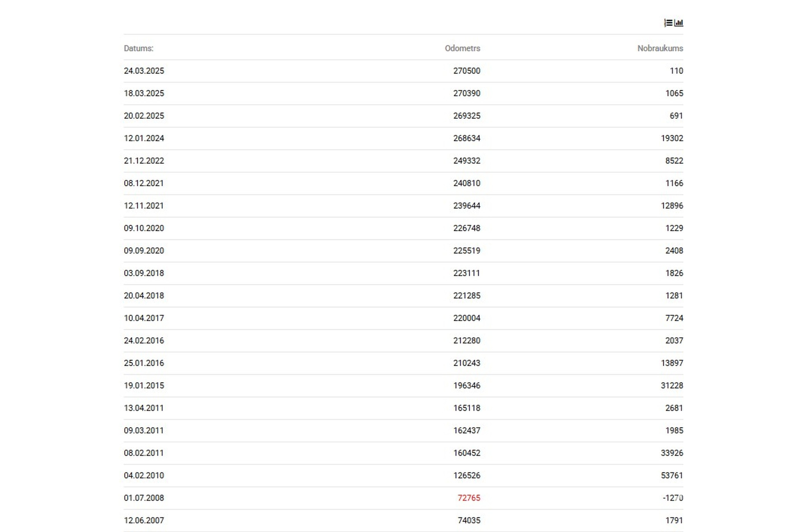Viewport: 798px width, 532px height.
Task: Click the date 10.04.2017
Action: (x=144, y=318)
